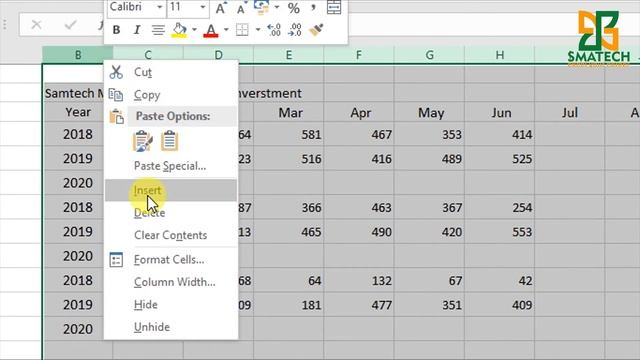Apply red font color
Image resolution: width=640 pixels, height=360 pixels.
(x=211, y=30)
